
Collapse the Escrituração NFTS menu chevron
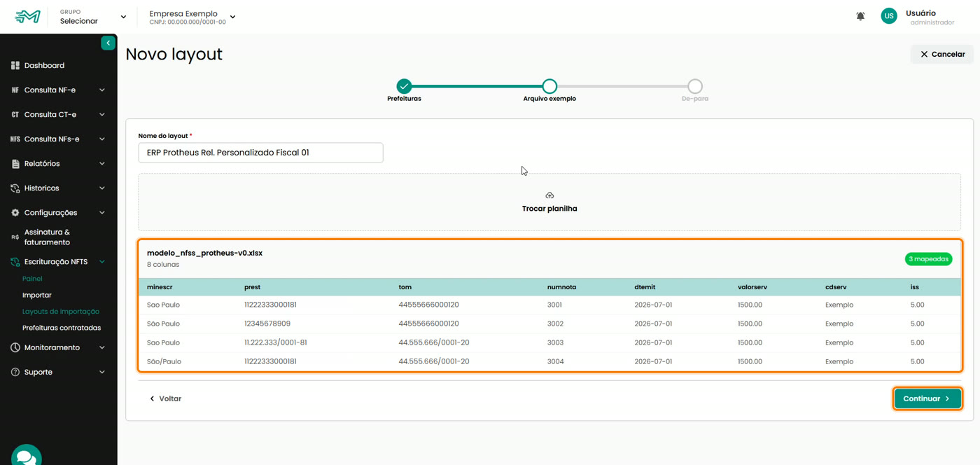pyautogui.click(x=102, y=262)
